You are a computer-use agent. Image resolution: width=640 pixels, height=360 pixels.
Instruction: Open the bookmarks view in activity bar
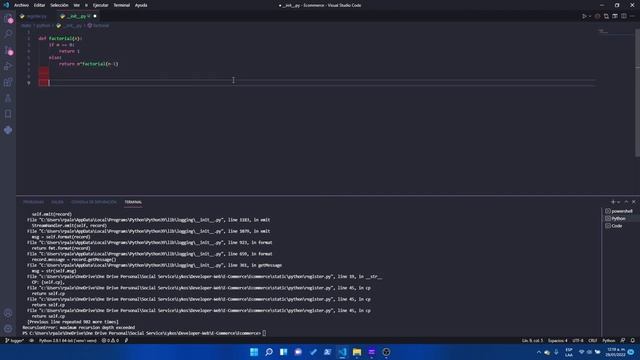click(x=8, y=114)
